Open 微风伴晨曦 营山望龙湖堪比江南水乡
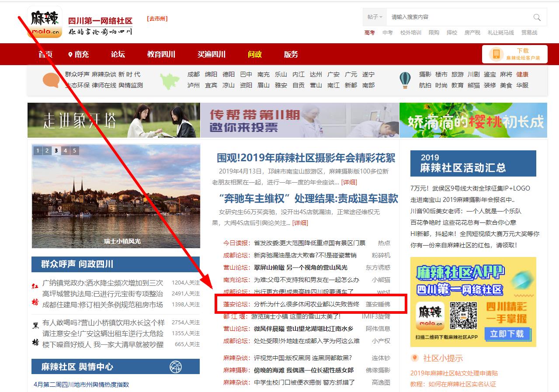 point(303,329)
